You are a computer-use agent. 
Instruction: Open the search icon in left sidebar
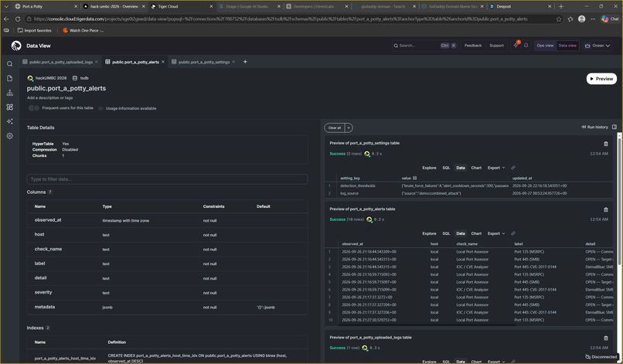(x=10, y=63)
